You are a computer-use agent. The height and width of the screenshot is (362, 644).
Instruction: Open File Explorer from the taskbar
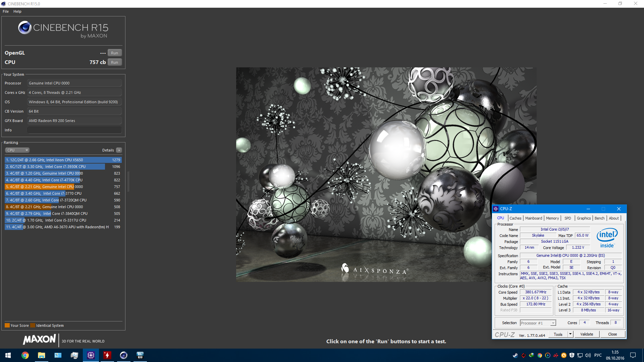click(41, 355)
